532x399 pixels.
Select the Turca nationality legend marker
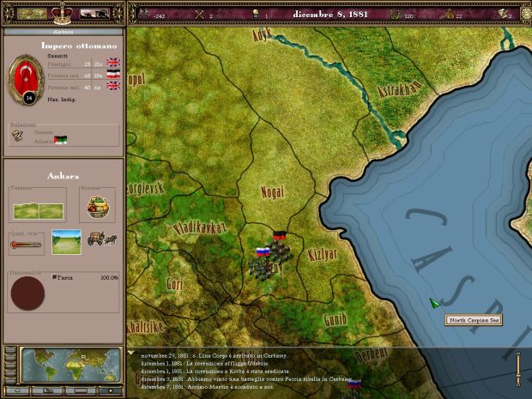54,277
